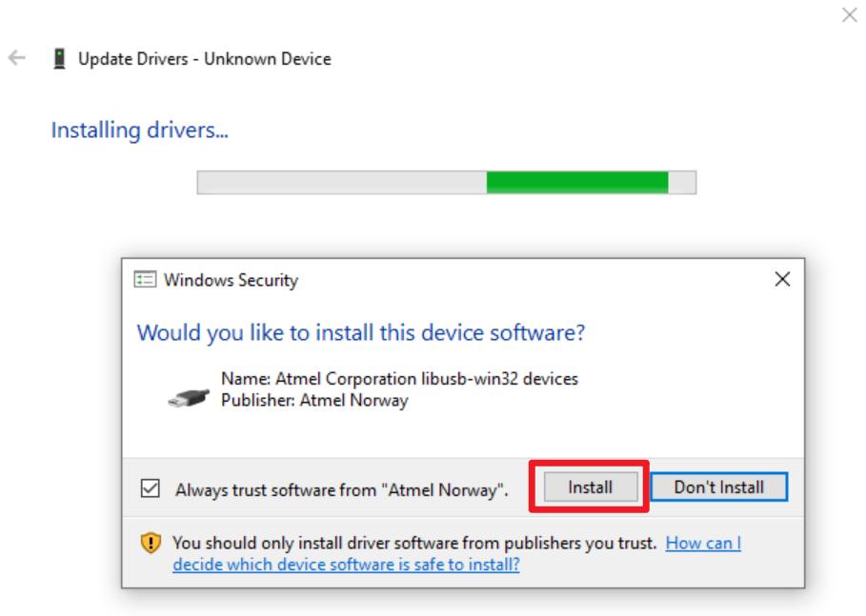Click the back arrow in Update Drivers
Image resolution: width=866 pixels, height=616 pixels.
(16, 58)
